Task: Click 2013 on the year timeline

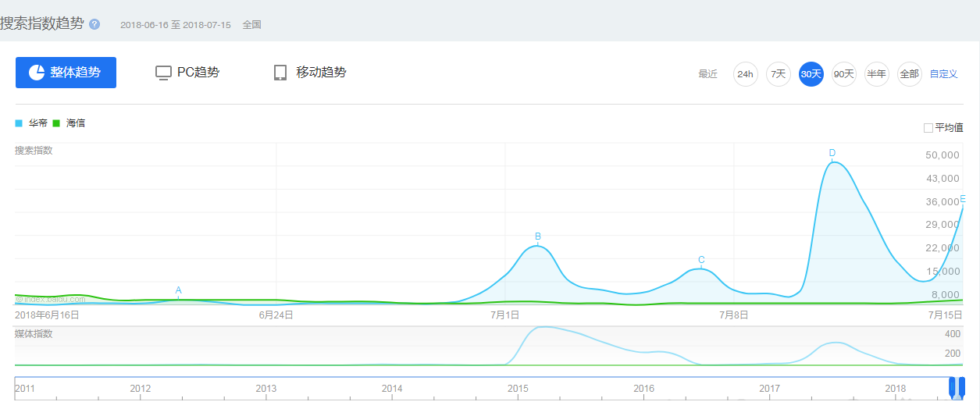Action: pos(266,388)
